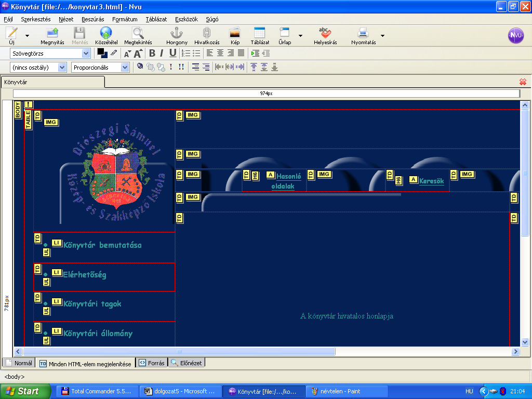Toggle underline formatting
The image size is (532, 399).
click(172, 54)
